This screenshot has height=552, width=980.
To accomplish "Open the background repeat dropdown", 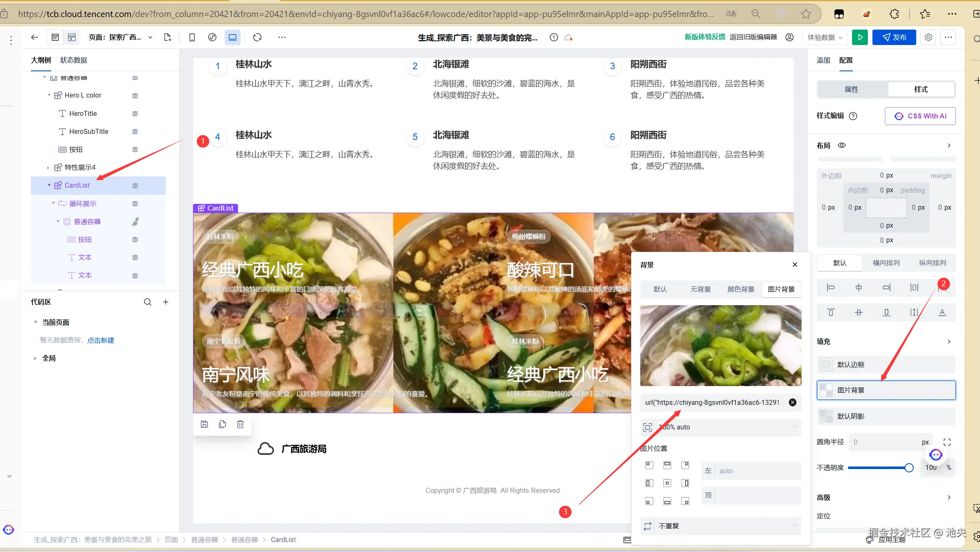I will coord(720,526).
